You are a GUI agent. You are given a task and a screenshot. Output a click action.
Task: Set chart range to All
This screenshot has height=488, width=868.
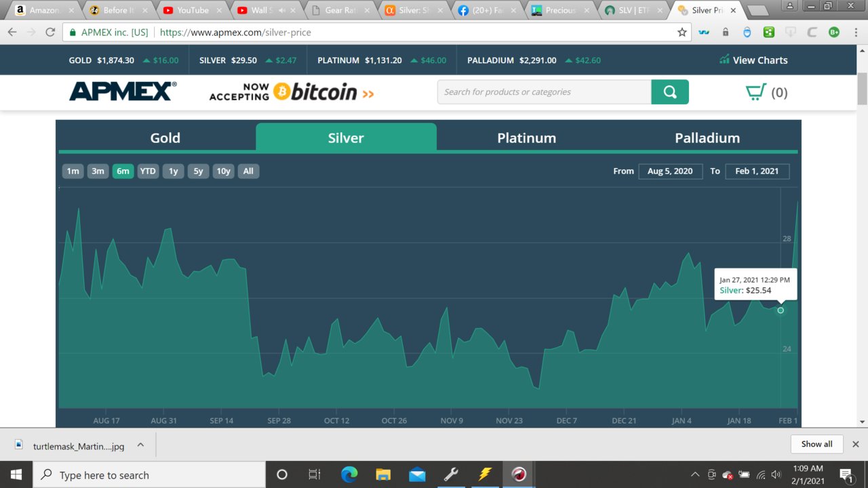(x=248, y=171)
